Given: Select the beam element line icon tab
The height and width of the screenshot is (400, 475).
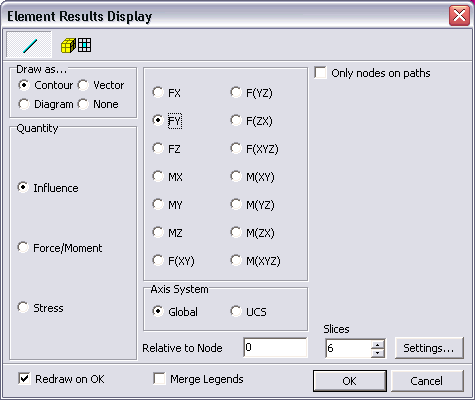Looking at the screenshot, I should tap(29, 45).
